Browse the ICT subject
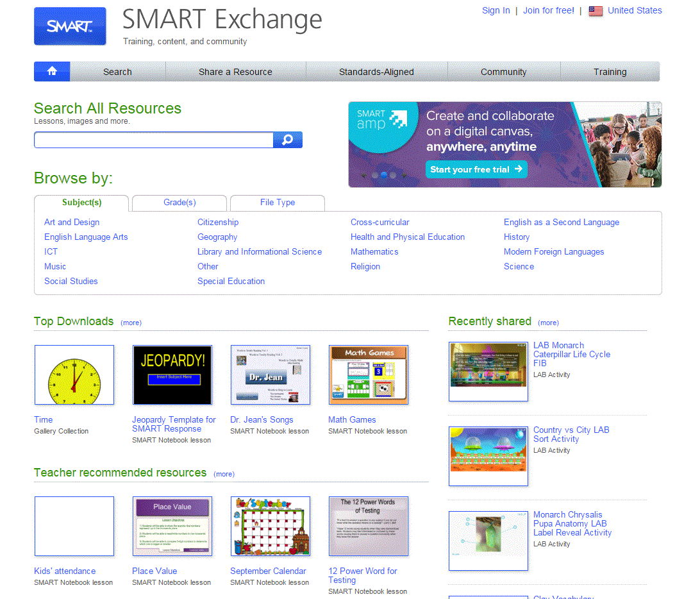This screenshot has height=599, width=700. click(51, 252)
